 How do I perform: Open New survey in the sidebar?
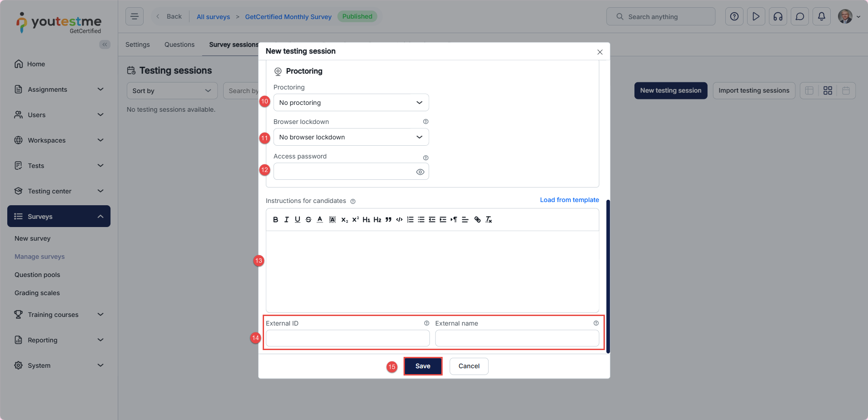coord(33,238)
